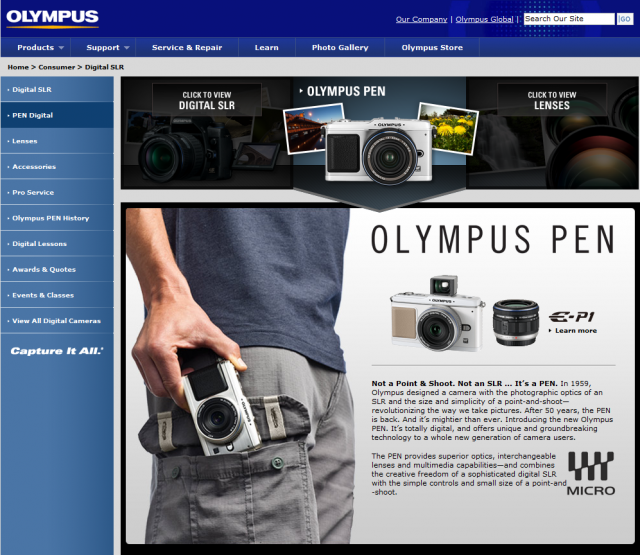
Task: Open View All Digital Cameras link
Action: click(x=57, y=321)
